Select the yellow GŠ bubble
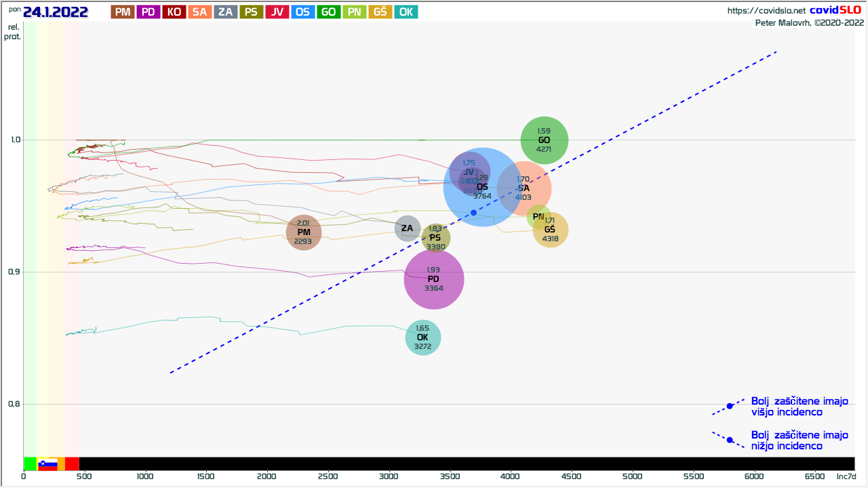This screenshot has width=868, height=488. tap(551, 230)
